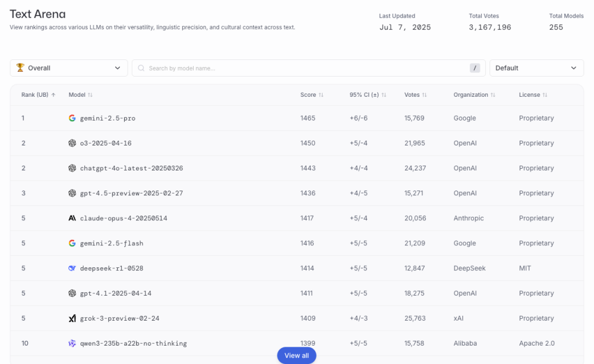
Task: Click the xAI logo beside grok-3-preview-02-24
Action: point(72,318)
